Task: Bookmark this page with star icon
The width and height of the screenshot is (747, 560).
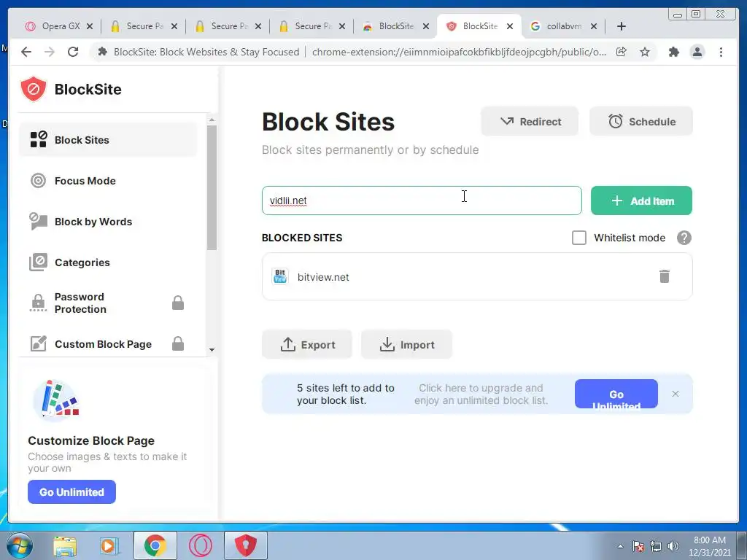Action: click(x=645, y=52)
